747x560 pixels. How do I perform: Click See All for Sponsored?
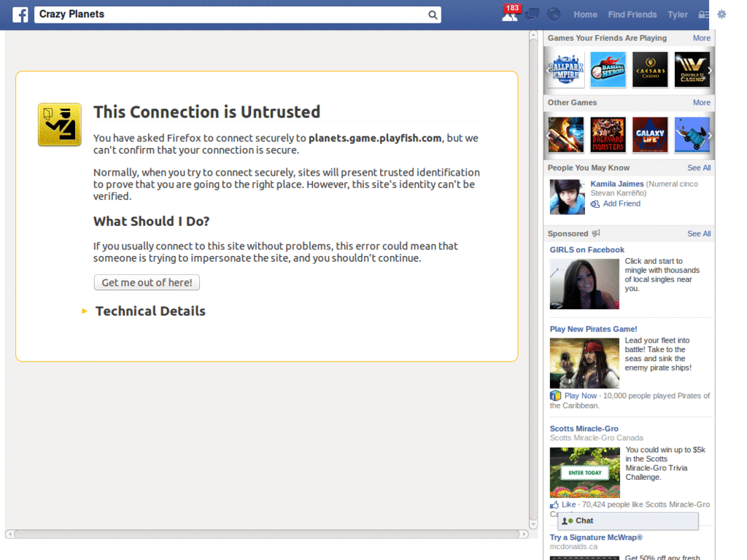point(699,233)
